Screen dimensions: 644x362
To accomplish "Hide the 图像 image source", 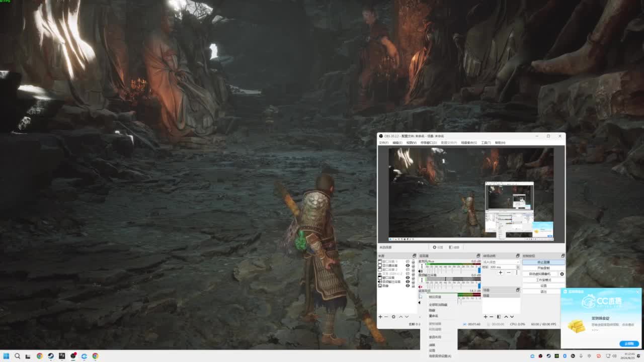I will [x=408, y=286].
